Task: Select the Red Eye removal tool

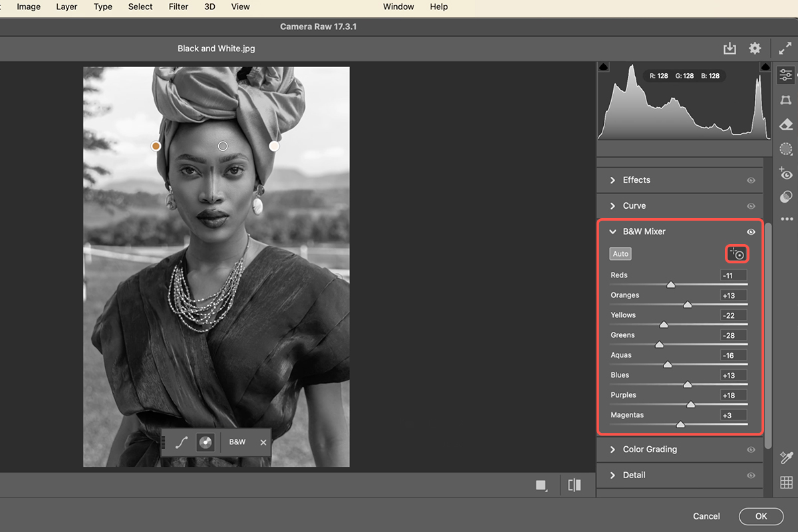Action: 786,174
